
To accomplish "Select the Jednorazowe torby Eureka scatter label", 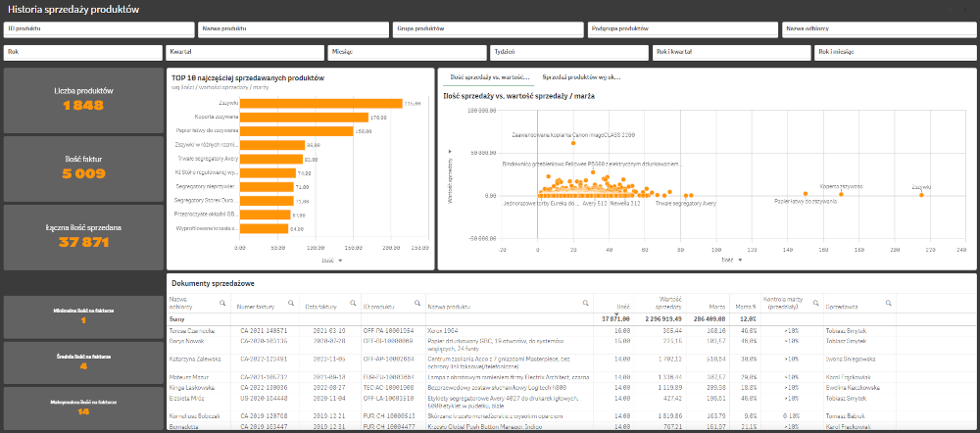I will [x=542, y=203].
